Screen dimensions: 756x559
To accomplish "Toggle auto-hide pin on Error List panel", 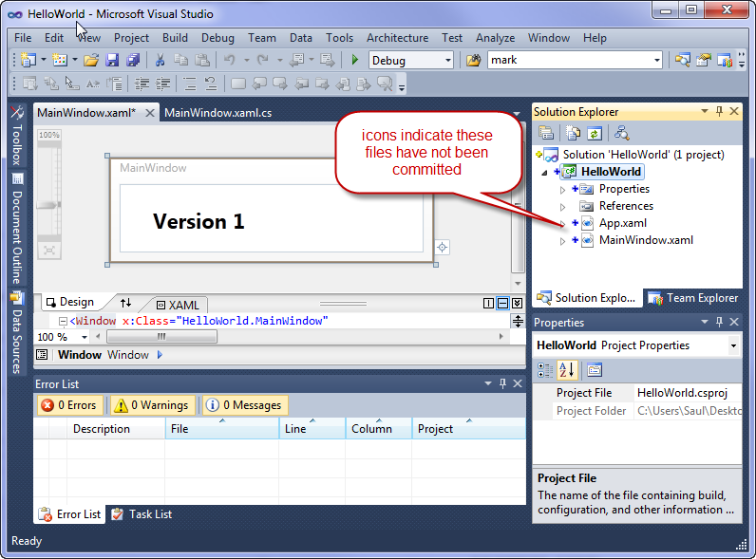I will click(502, 383).
